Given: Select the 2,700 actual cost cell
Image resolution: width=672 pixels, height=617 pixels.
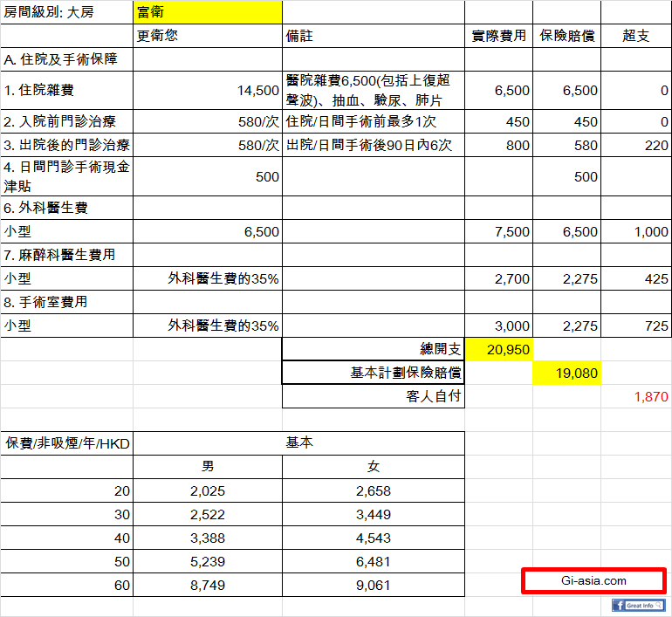Looking at the screenshot, I should click(x=499, y=278).
